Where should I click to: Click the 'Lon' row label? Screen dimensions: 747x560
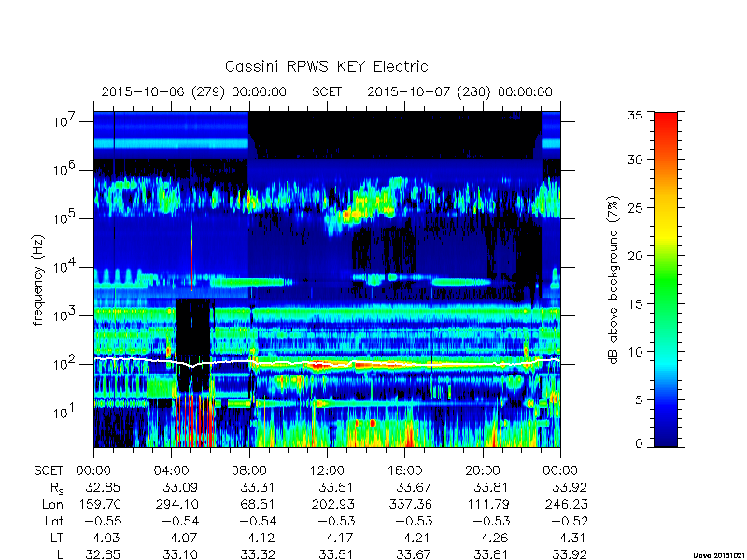pos(52,504)
